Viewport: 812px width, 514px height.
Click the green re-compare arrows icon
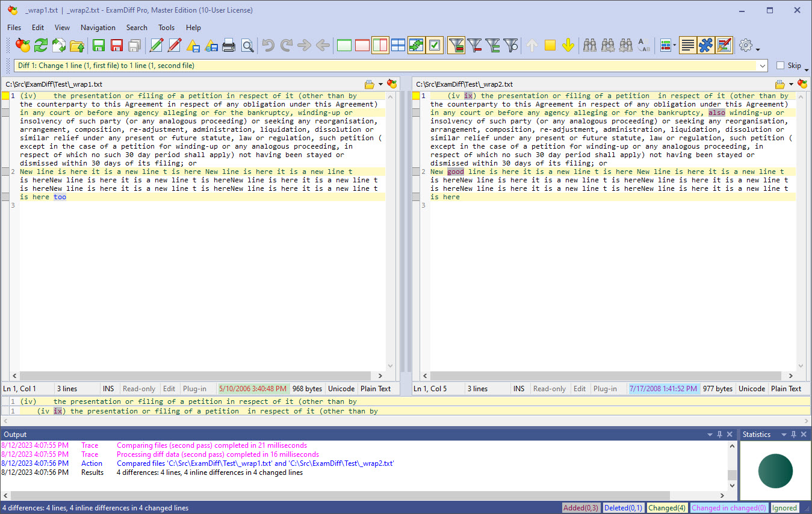click(x=41, y=45)
